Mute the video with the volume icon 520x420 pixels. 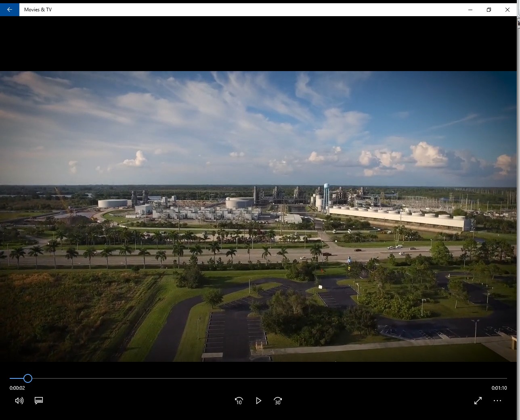click(19, 401)
